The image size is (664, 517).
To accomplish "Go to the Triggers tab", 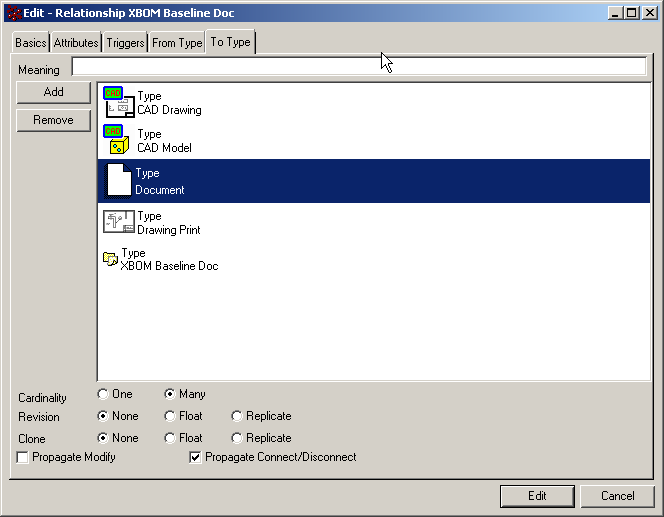I will coord(125,43).
